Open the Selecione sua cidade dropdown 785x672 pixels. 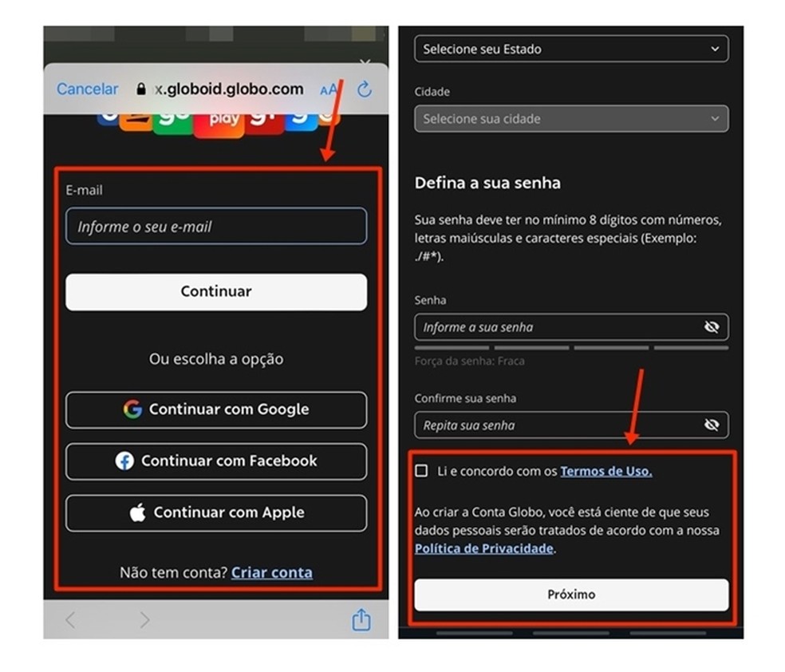click(571, 119)
